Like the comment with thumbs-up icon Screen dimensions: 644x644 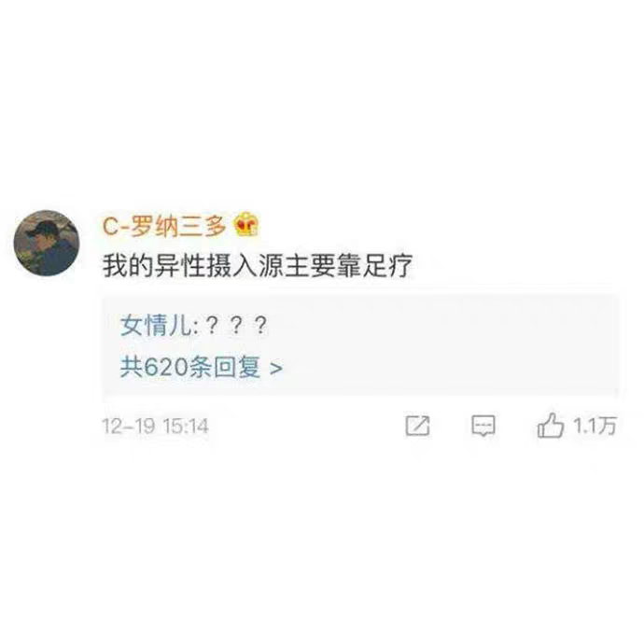(x=550, y=426)
